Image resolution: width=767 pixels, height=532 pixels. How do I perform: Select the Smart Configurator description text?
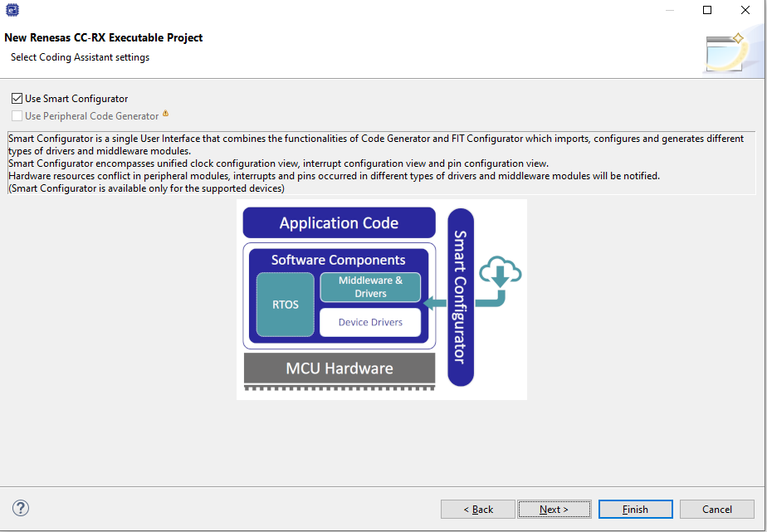pos(382,164)
